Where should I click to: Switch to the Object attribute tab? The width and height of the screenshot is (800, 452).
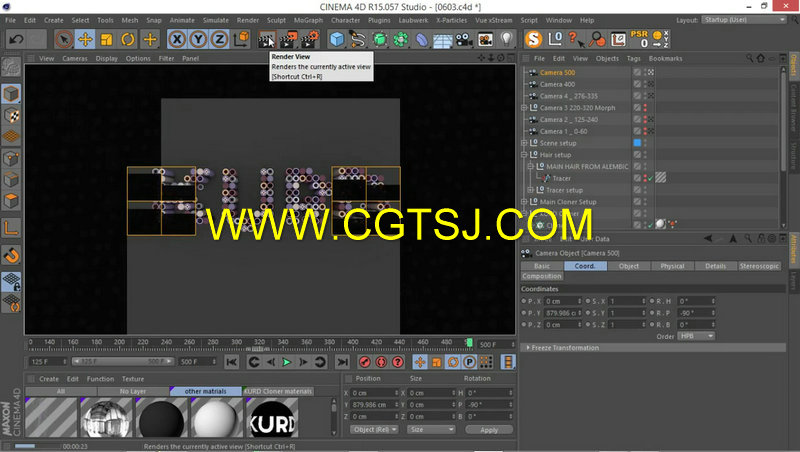pyautogui.click(x=629, y=266)
